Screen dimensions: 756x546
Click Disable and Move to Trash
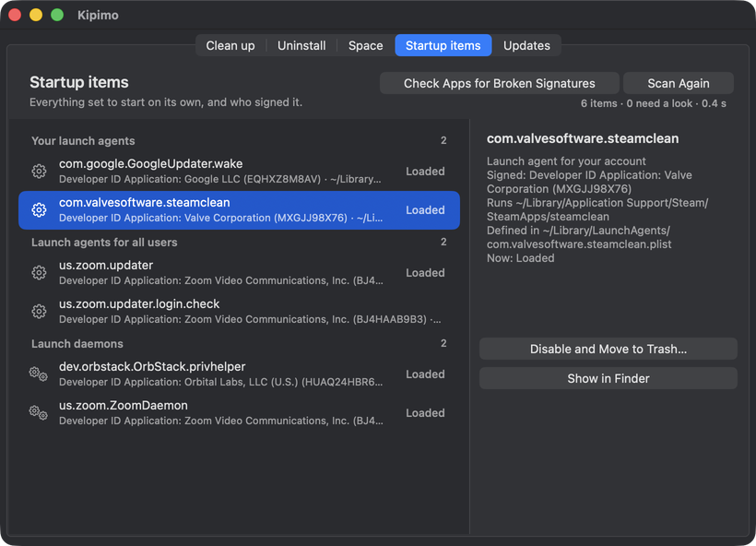pos(608,349)
